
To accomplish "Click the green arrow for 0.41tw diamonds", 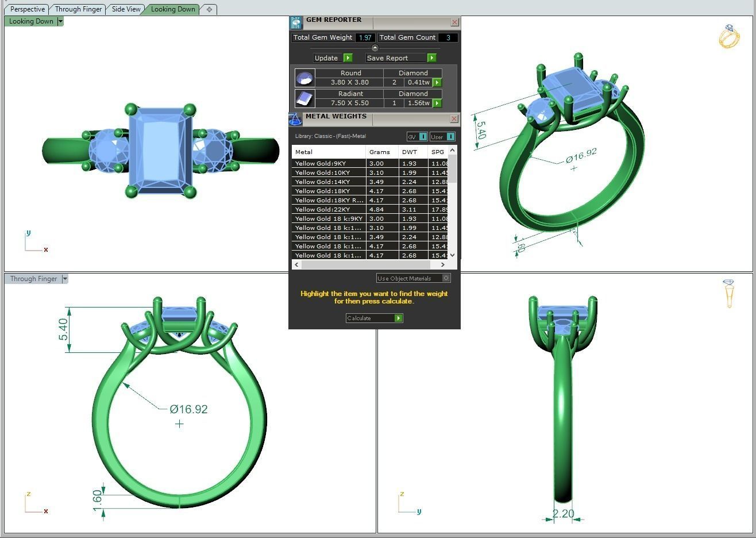I will pyautogui.click(x=437, y=83).
